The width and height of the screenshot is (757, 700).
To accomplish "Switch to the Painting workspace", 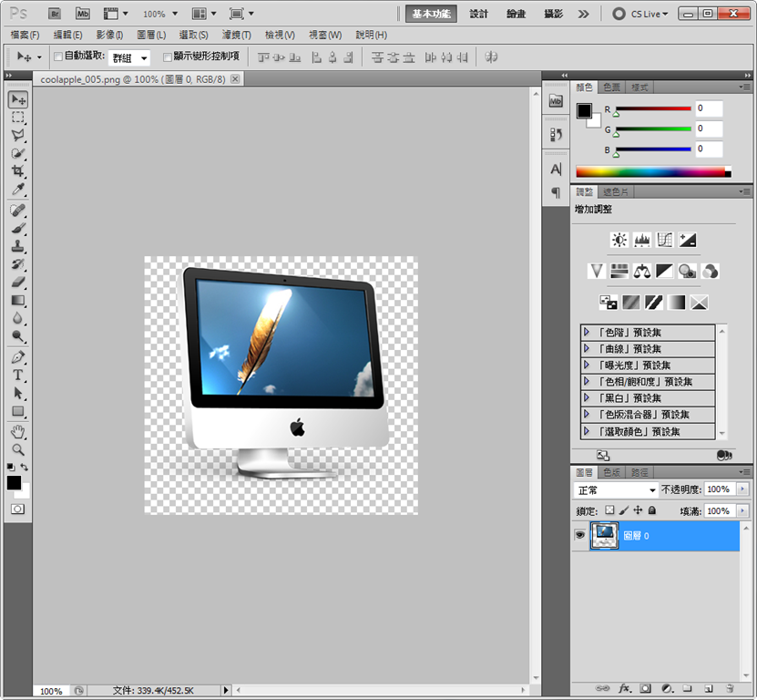I will (x=517, y=14).
